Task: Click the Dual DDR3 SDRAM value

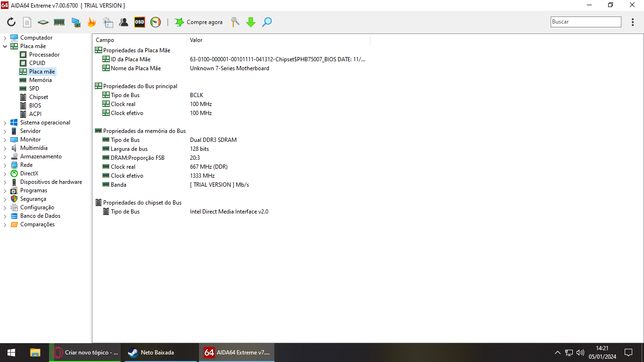Action: coord(213,140)
